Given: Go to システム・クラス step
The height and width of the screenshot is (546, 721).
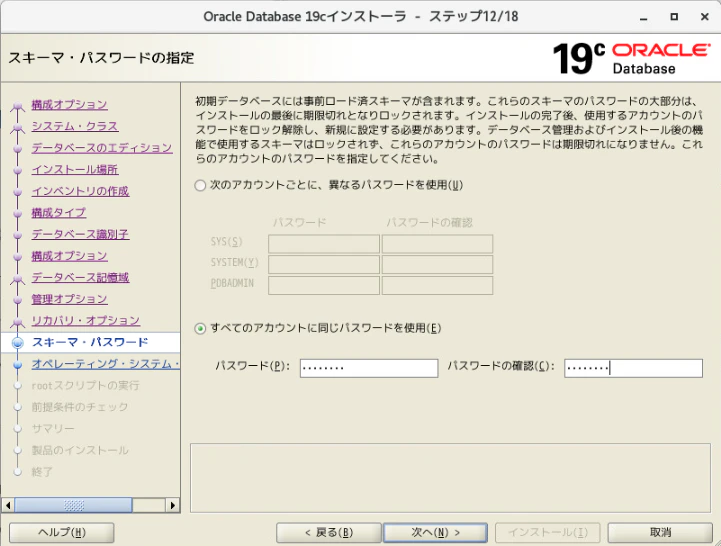Looking at the screenshot, I should click(x=74, y=126).
